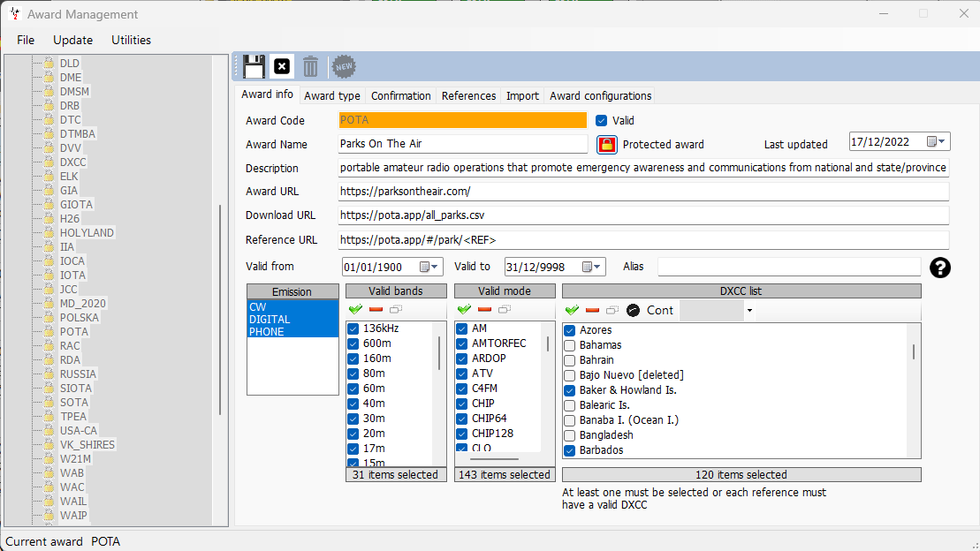
Task: Click the Reference URL input field
Action: point(643,240)
